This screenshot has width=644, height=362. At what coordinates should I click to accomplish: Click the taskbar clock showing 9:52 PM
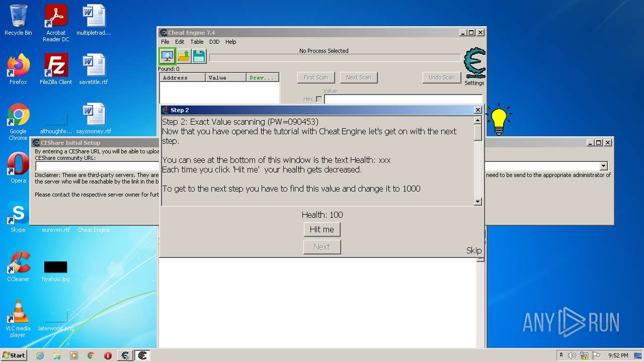[618, 355]
